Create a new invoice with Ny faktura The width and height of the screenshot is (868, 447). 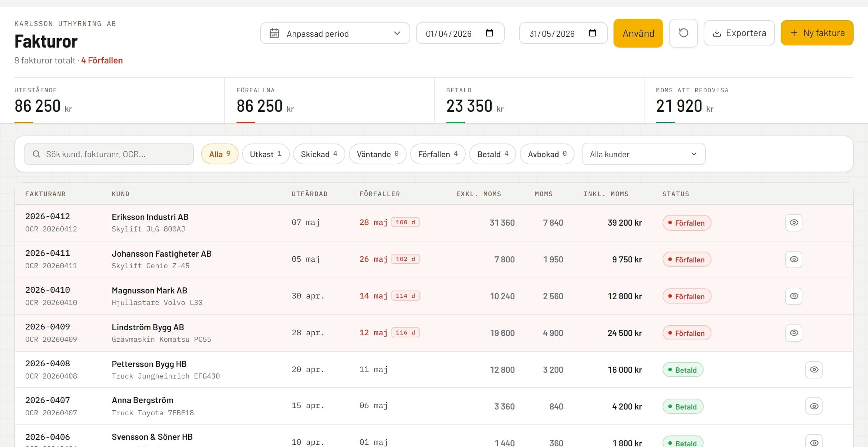817,33
